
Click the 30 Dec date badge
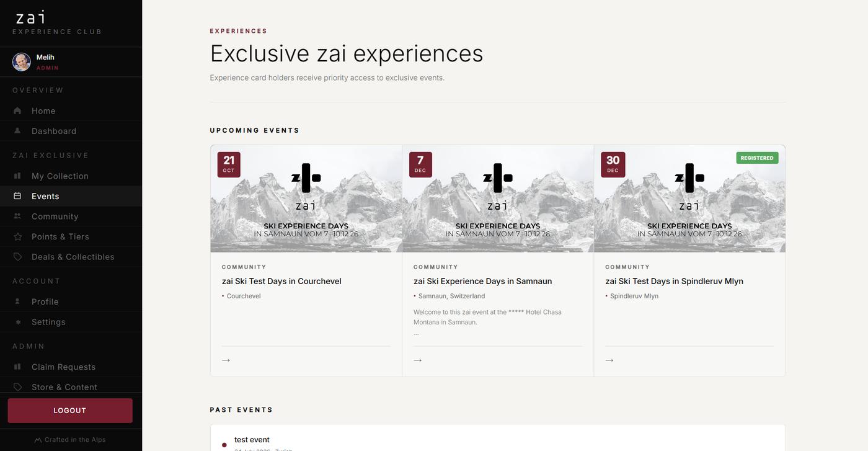[613, 164]
